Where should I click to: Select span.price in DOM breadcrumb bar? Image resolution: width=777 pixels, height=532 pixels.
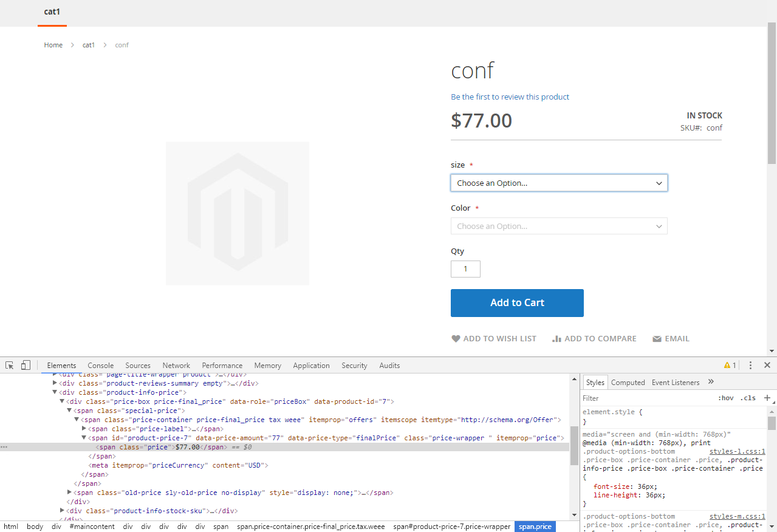pyautogui.click(x=535, y=527)
